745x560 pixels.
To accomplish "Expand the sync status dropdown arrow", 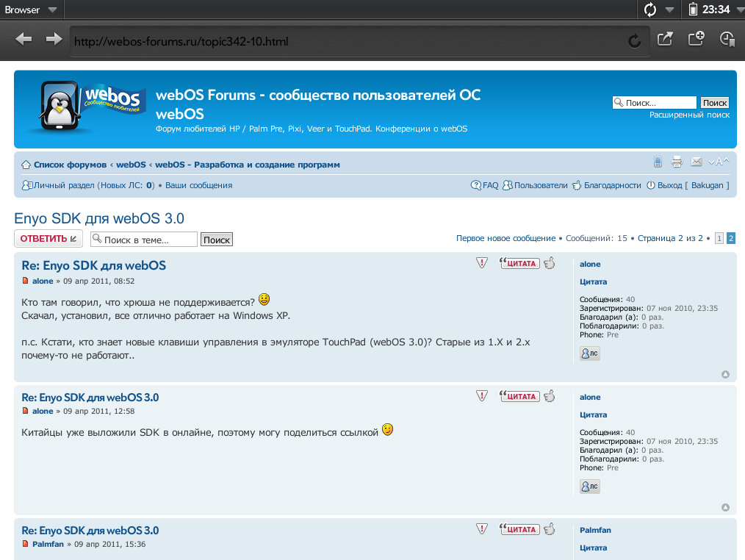I will [669, 10].
